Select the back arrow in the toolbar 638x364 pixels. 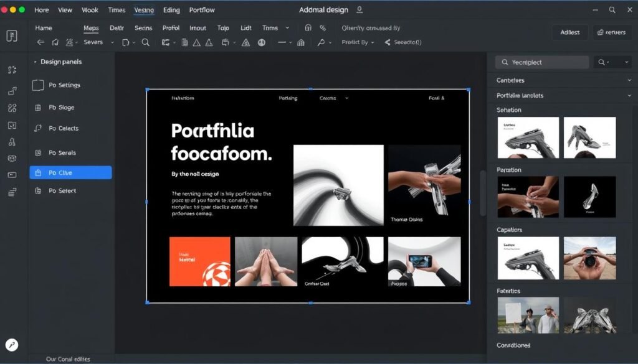point(39,42)
